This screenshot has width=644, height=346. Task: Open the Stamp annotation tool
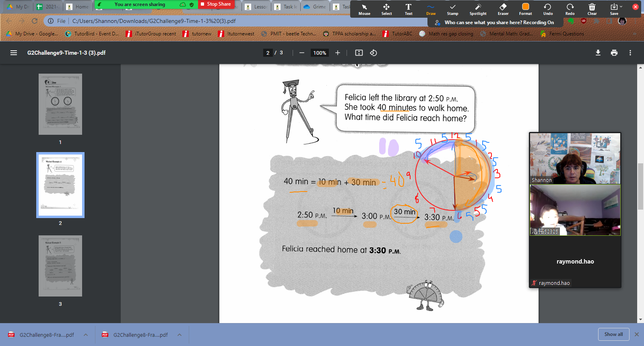click(453, 9)
